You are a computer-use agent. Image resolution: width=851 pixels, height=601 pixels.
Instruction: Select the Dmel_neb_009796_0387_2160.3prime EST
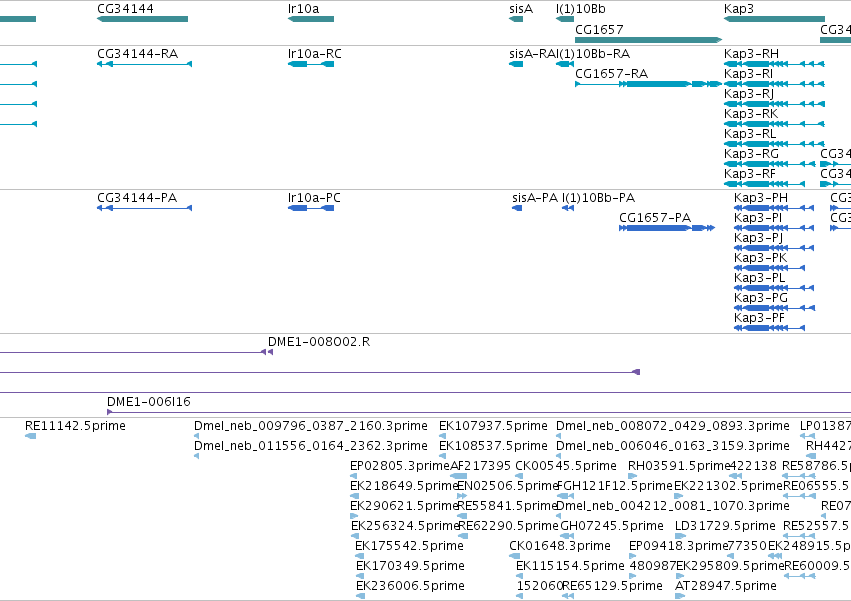[196, 436]
